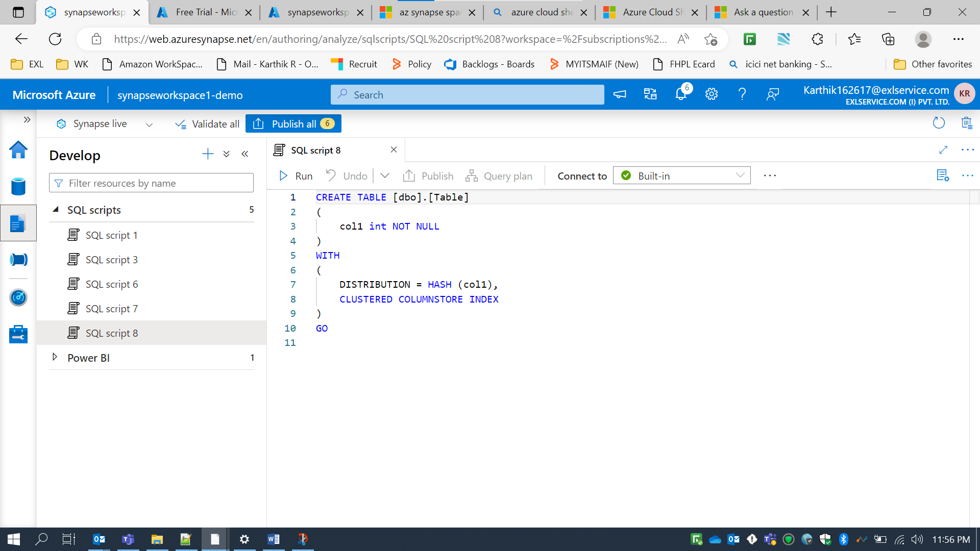Click the Filter resources by name field
The height and width of the screenshot is (551, 980).
(151, 183)
